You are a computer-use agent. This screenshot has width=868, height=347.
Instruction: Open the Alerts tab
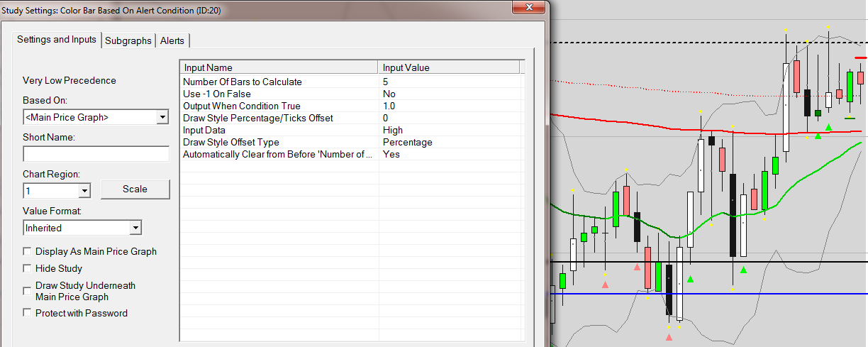(x=172, y=40)
